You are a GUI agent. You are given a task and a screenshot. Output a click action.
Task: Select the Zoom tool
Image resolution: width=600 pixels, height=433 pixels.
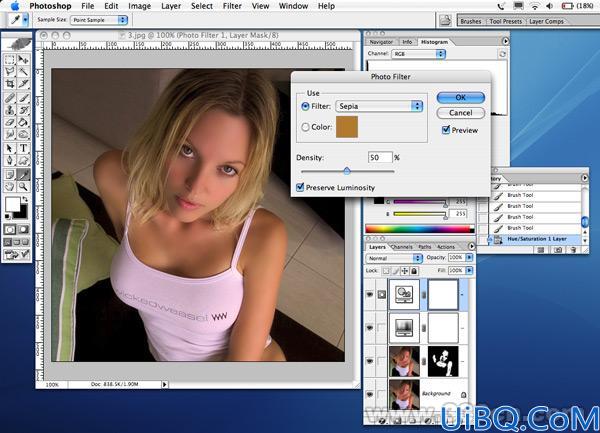pyautogui.click(x=23, y=187)
